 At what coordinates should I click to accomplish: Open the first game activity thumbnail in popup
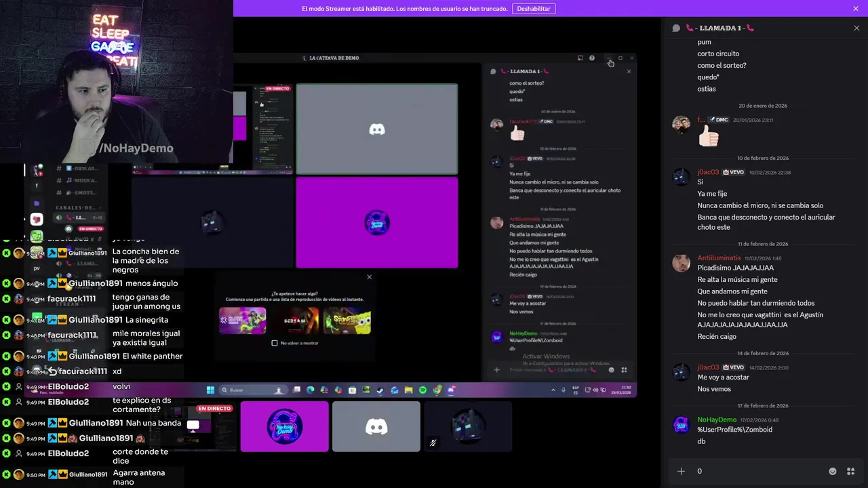pyautogui.click(x=243, y=321)
